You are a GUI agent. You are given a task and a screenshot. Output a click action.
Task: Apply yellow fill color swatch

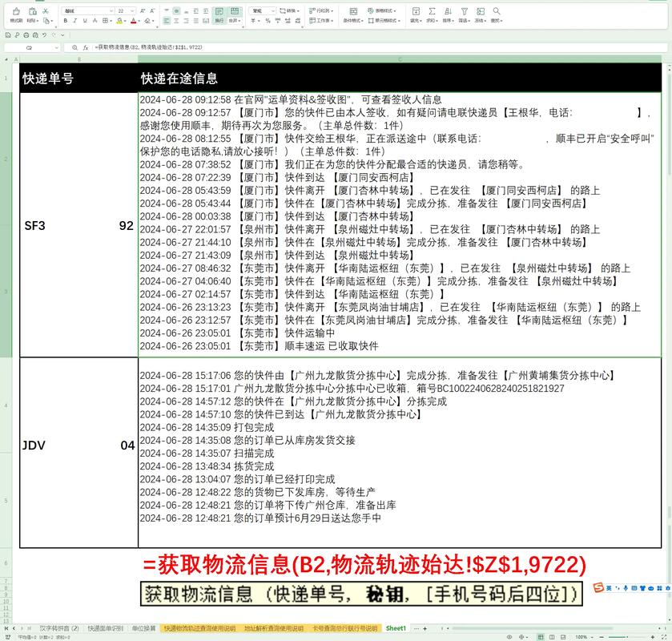[119, 21]
